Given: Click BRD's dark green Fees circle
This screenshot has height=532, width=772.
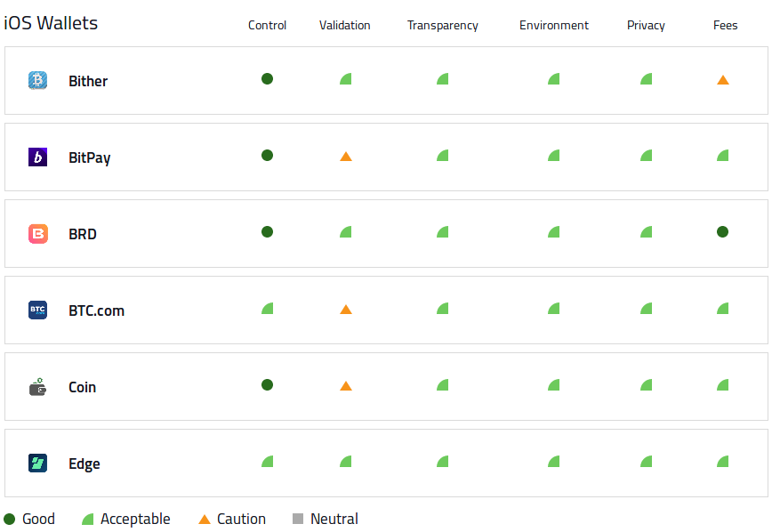Looking at the screenshot, I should (723, 231).
